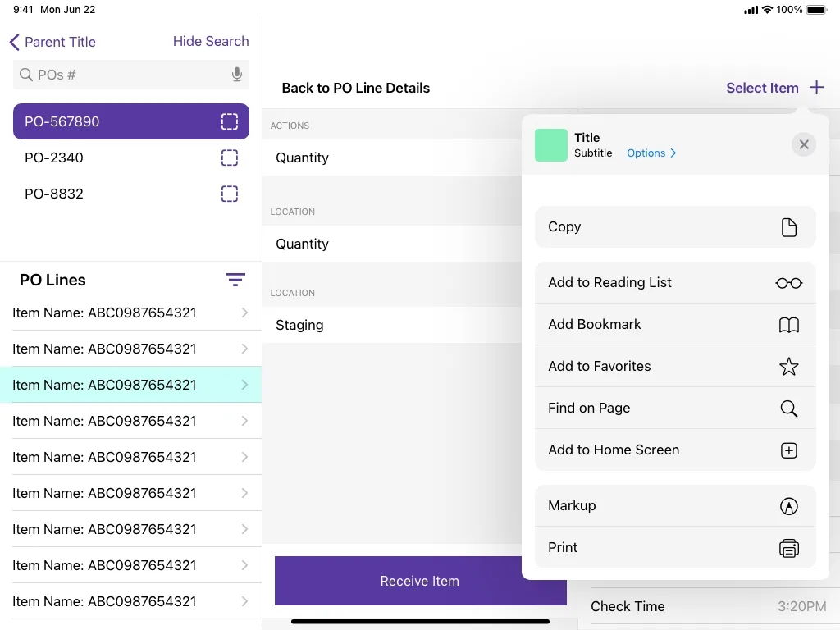The image size is (840, 630).
Task: Click the Add to Home Screen plus-square icon
Action: [788, 450]
